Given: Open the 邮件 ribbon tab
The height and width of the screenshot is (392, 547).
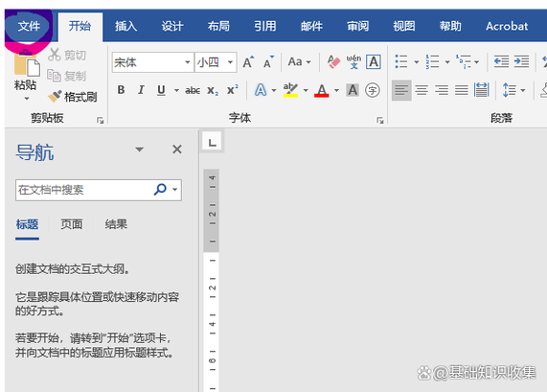Looking at the screenshot, I should 311,26.
